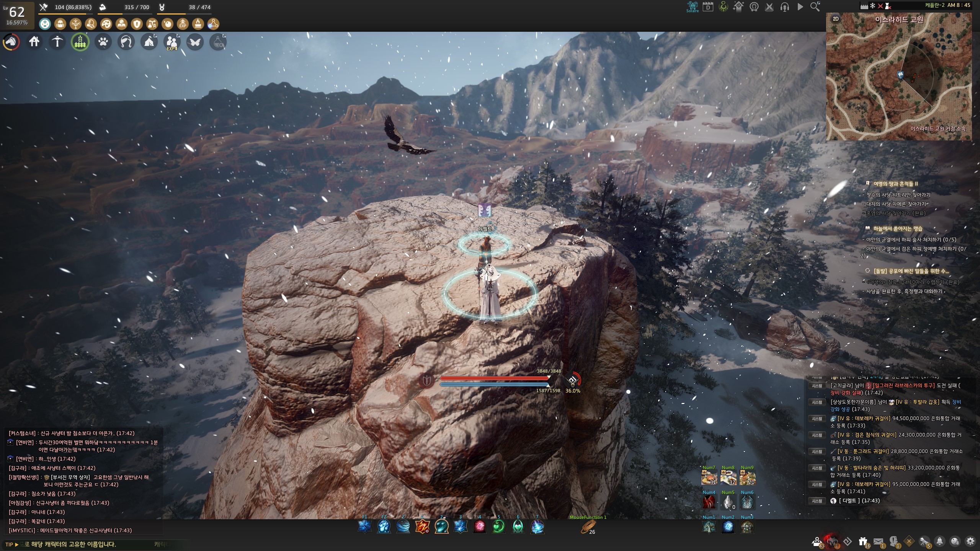
Task: Toggle the headset voice chat icon
Action: click(784, 7)
